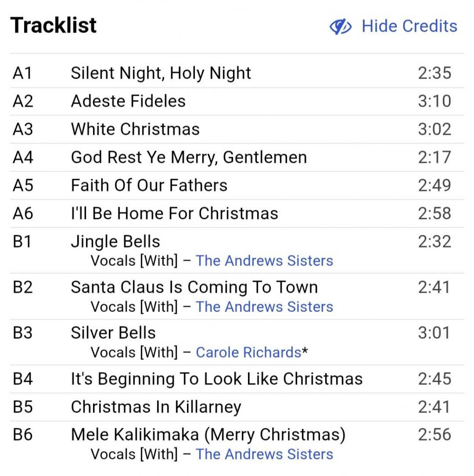Image resolution: width=474 pixels, height=476 pixels.
Task: Open The Andrews Sisters link under Santa Claus
Action: tap(264, 307)
